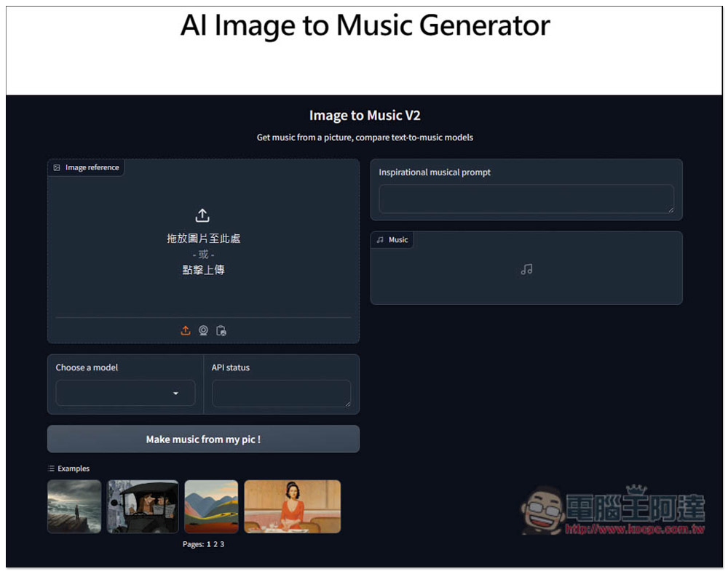Click the 'Image to Music V2' heading
Viewport: 728px width, 574px height.
tap(365, 115)
